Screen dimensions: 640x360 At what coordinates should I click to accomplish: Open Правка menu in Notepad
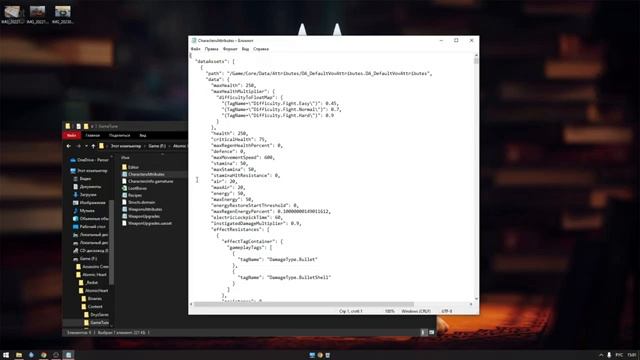(211, 49)
